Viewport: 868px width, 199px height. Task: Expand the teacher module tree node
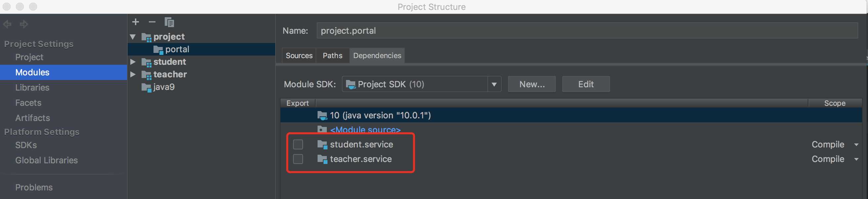coord(133,74)
